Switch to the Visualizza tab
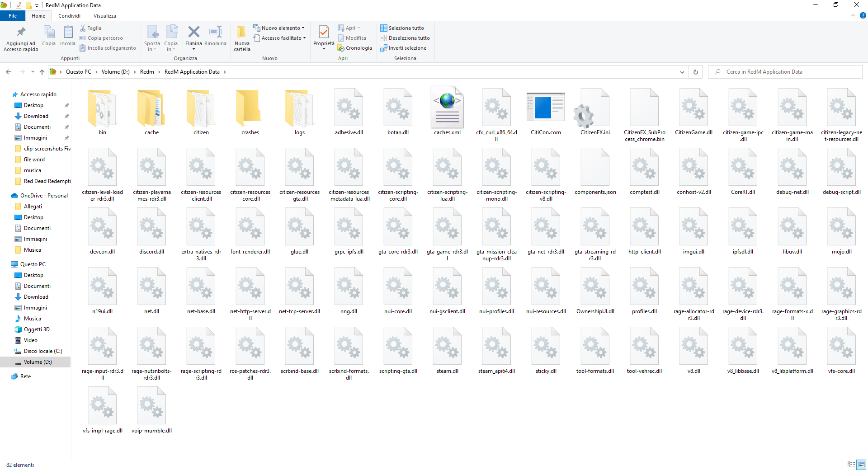 pos(105,16)
